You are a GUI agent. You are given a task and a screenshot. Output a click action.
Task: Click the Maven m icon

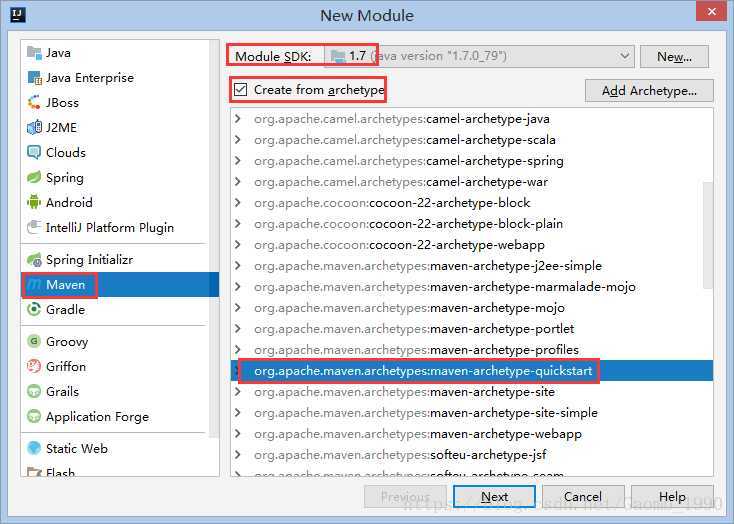(x=34, y=284)
